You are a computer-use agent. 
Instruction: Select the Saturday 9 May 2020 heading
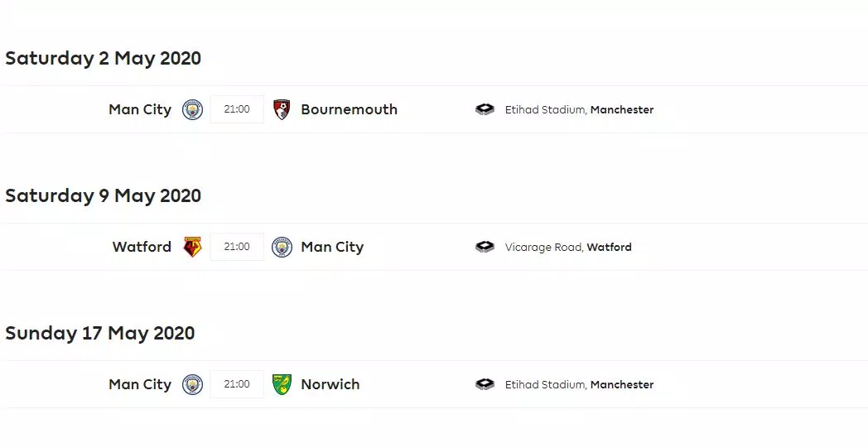(x=103, y=195)
